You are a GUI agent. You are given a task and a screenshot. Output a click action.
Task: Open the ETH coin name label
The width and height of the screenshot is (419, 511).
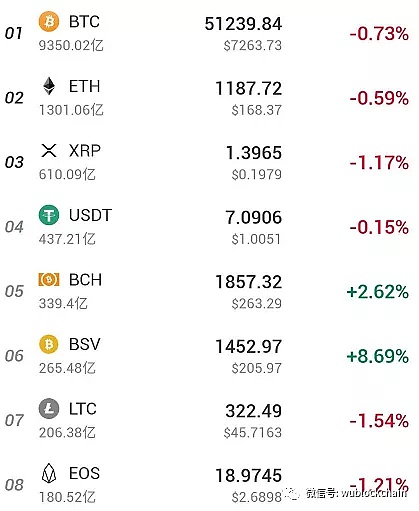(84, 86)
